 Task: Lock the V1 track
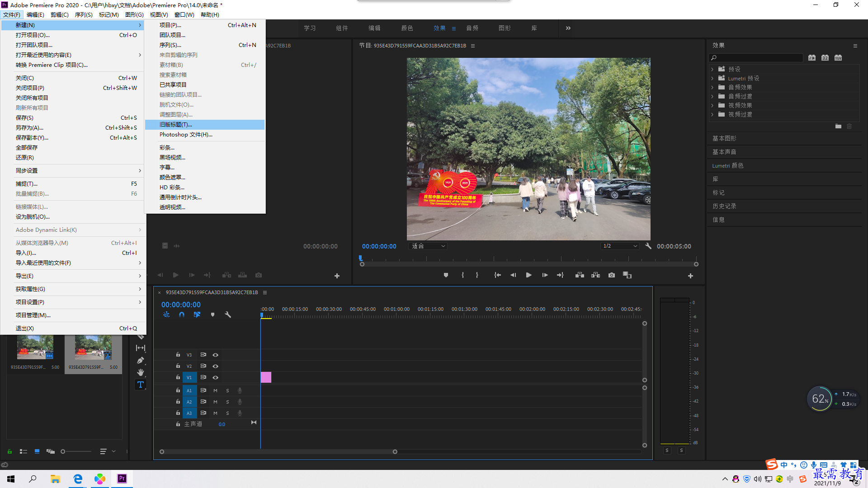click(x=178, y=377)
